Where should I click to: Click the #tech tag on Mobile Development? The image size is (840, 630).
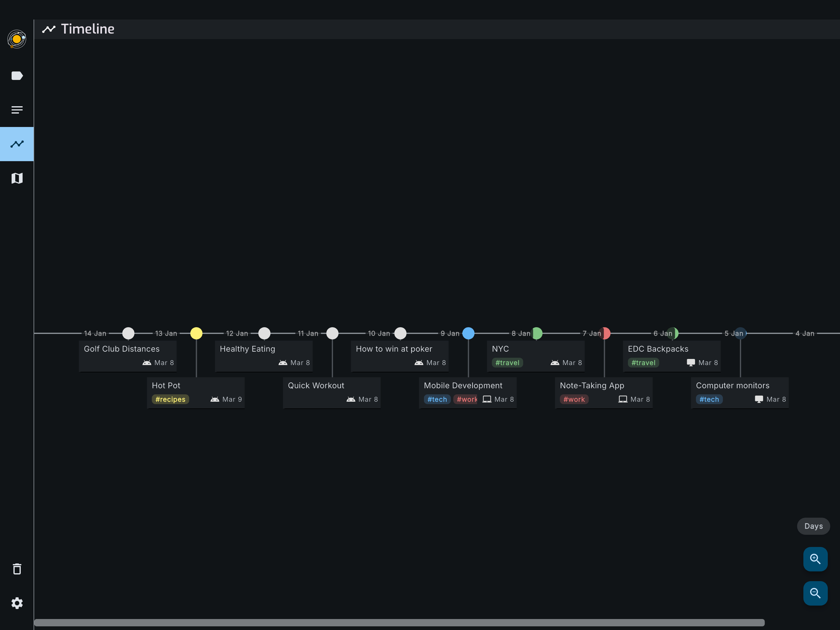tap(437, 399)
